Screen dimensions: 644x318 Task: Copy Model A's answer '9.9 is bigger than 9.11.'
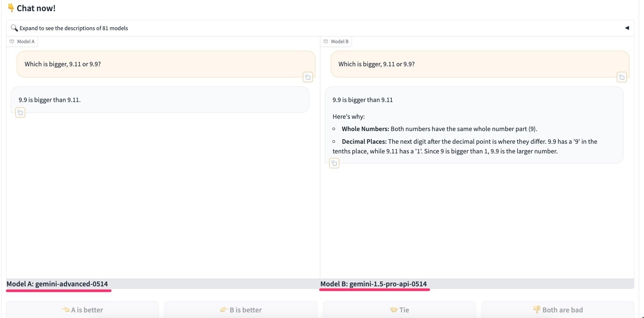coord(20,112)
